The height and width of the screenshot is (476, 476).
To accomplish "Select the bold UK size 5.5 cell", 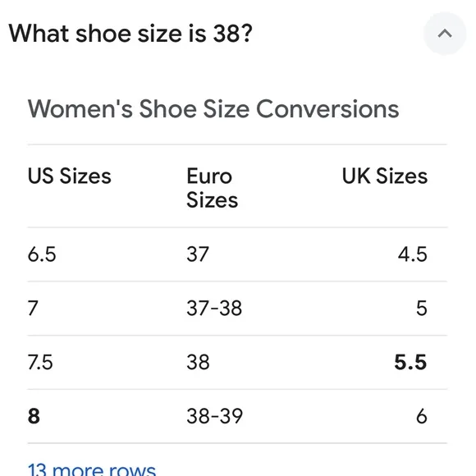I will [410, 362].
